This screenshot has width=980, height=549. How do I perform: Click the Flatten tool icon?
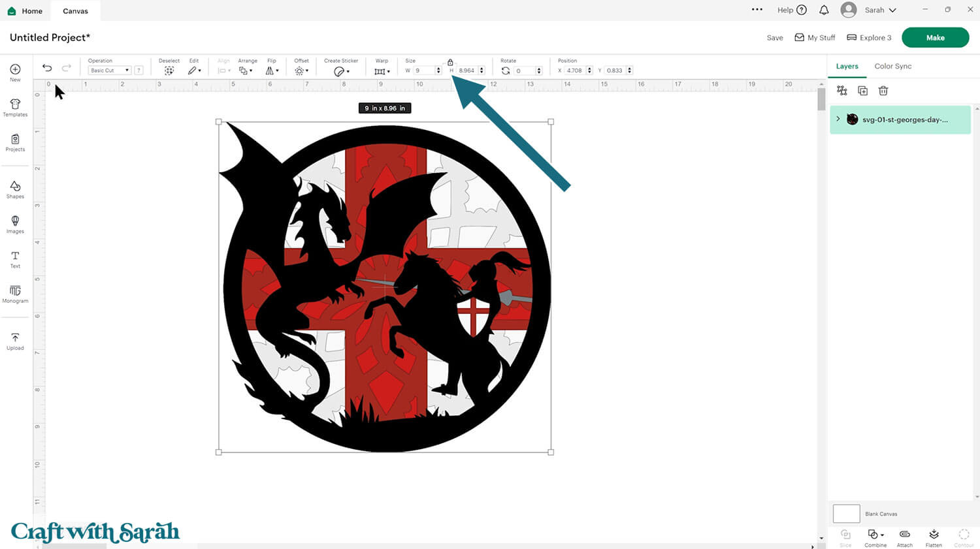(x=934, y=534)
